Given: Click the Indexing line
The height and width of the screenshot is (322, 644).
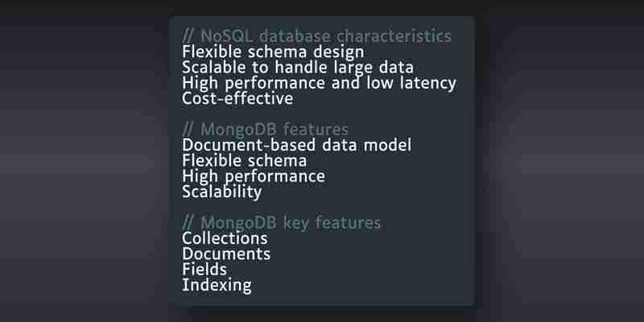Looking at the screenshot, I should (x=217, y=285).
